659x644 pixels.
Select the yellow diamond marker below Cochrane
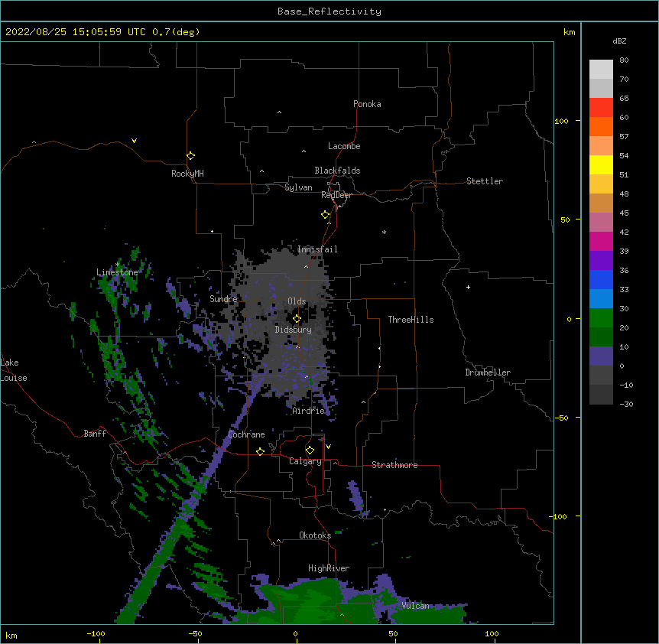pyautogui.click(x=260, y=451)
